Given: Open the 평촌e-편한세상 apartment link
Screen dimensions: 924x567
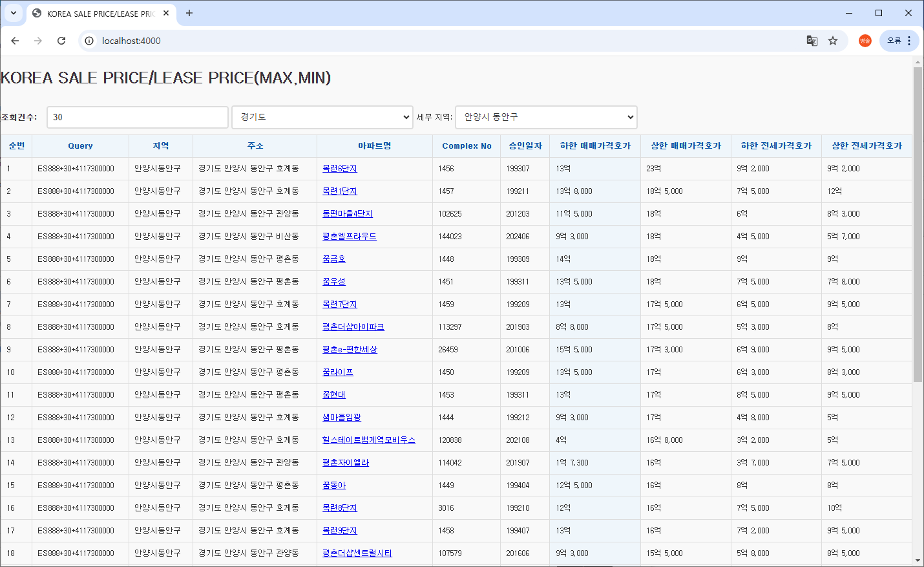Looking at the screenshot, I should 350,350.
